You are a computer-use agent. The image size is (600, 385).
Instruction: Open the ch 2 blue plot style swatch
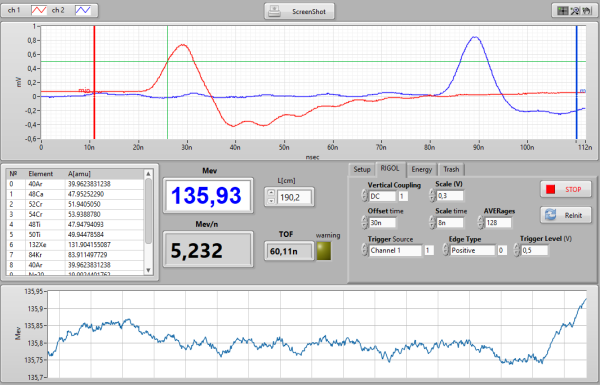(x=83, y=10)
